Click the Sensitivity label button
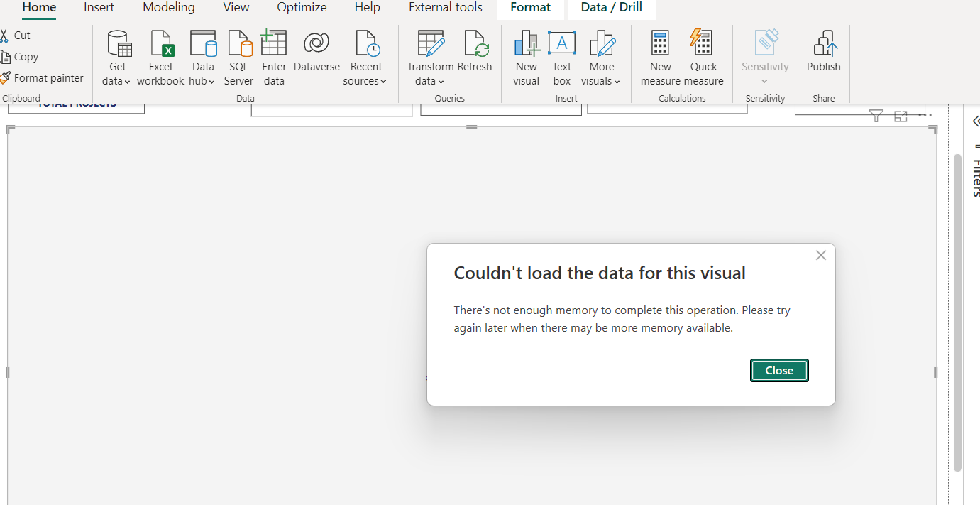Screen dimensions: 980x505 click(x=765, y=58)
